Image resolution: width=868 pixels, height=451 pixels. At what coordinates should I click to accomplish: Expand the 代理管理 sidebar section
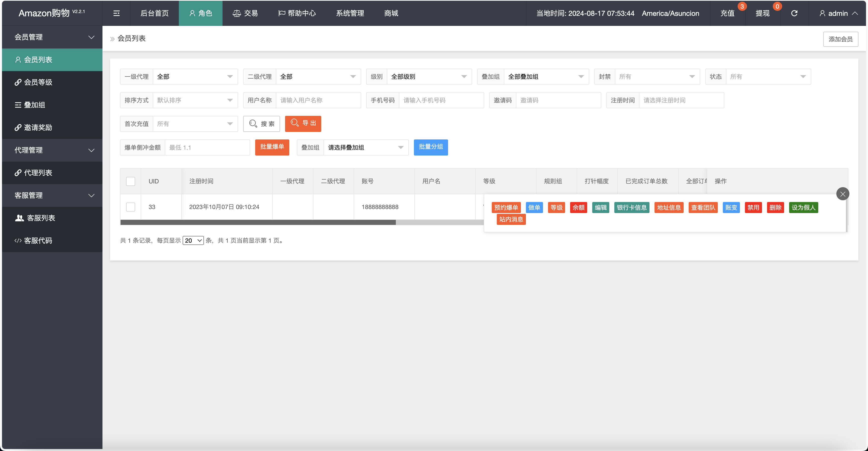[52, 150]
